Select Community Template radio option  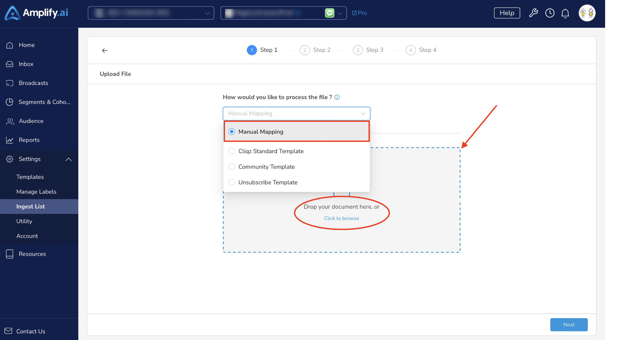pos(232,167)
